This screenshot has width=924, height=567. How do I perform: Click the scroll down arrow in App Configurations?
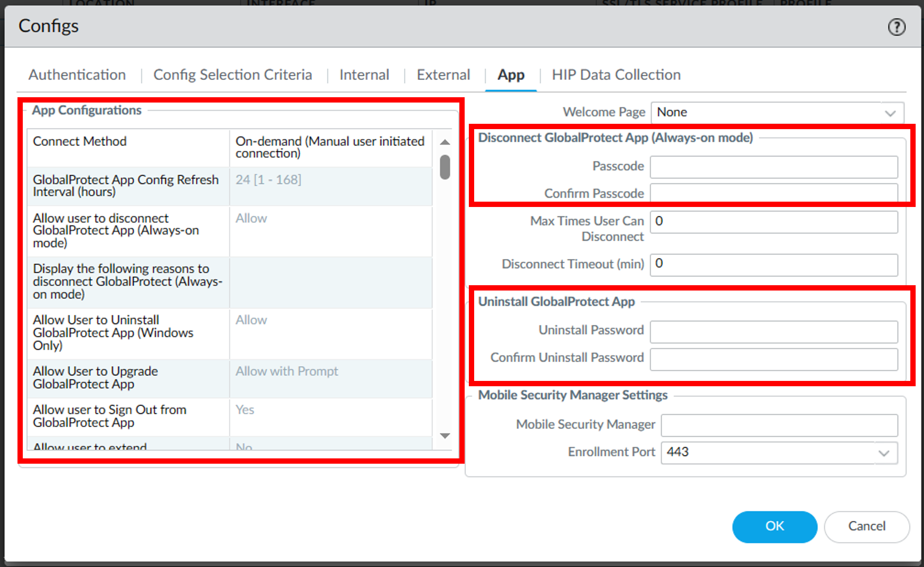[x=445, y=436]
